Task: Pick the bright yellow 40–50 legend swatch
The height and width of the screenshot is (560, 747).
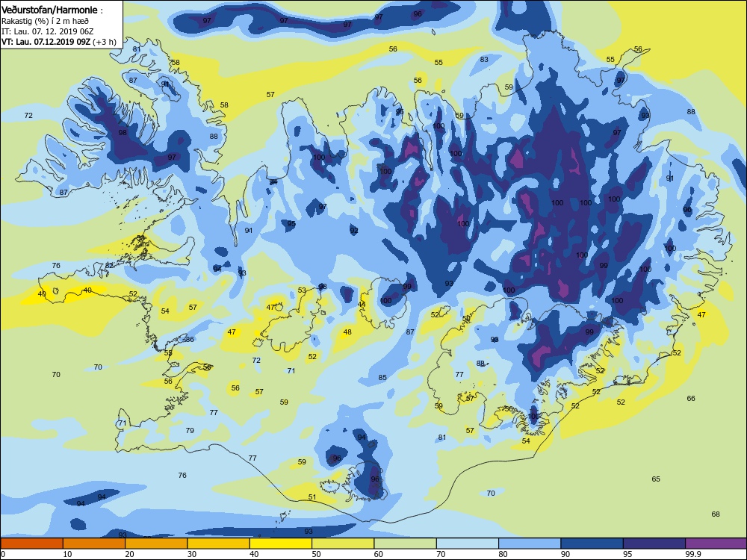Action: (281, 544)
